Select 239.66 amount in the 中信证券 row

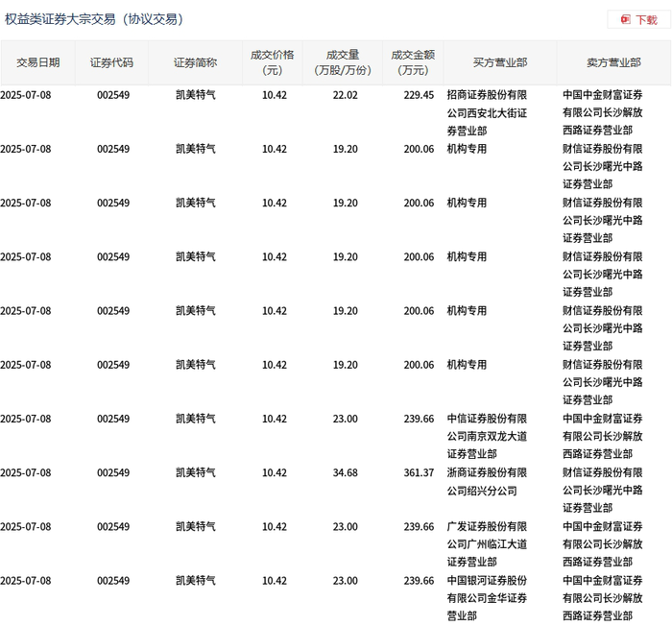point(419,419)
